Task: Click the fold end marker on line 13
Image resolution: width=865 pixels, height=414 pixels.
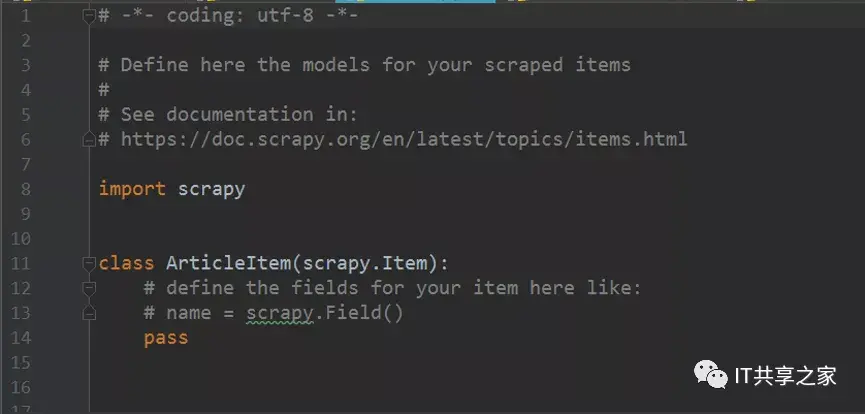Action: [x=89, y=314]
